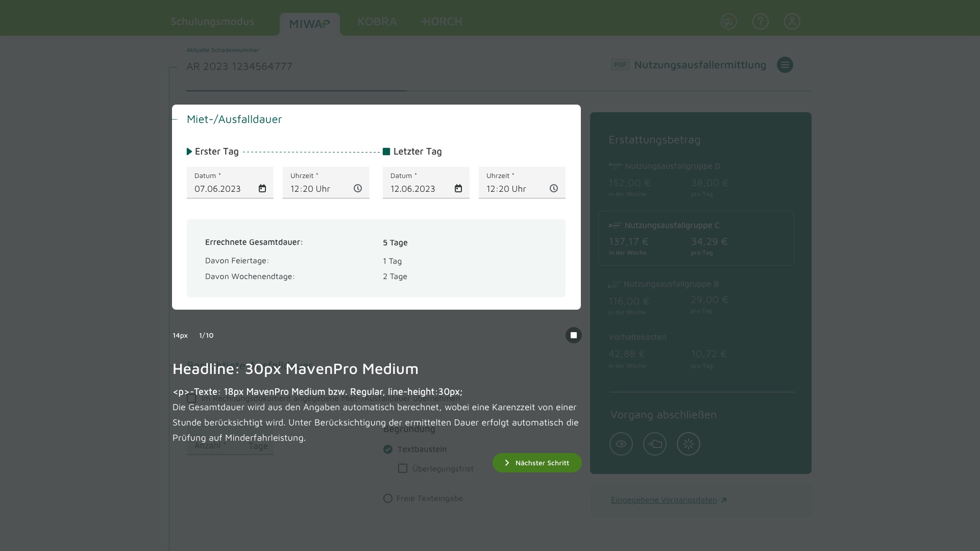Image resolution: width=980 pixels, height=551 pixels.
Task: Select the Textbaustein radio option
Action: click(388, 449)
